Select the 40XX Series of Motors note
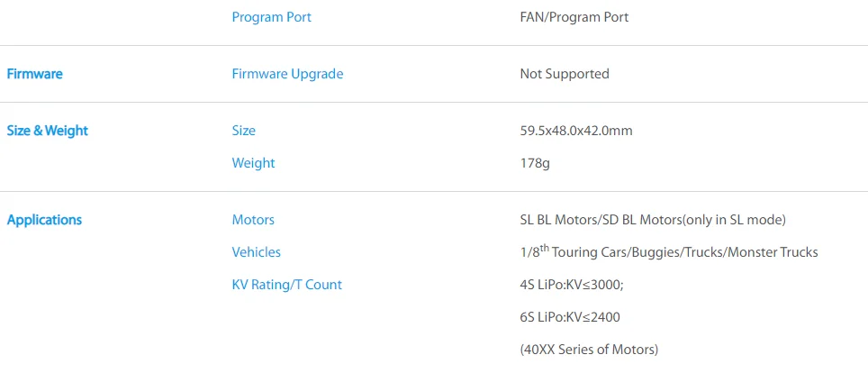Image resolution: width=868 pixels, height=373 pixels. (x=589, y=350)
